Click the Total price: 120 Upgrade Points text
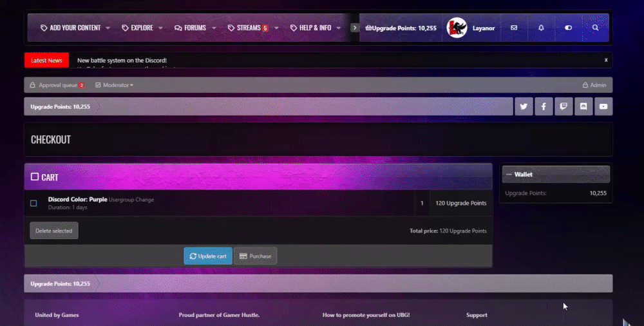The height and width of the screenshot is (326, 644). (448, 231)
